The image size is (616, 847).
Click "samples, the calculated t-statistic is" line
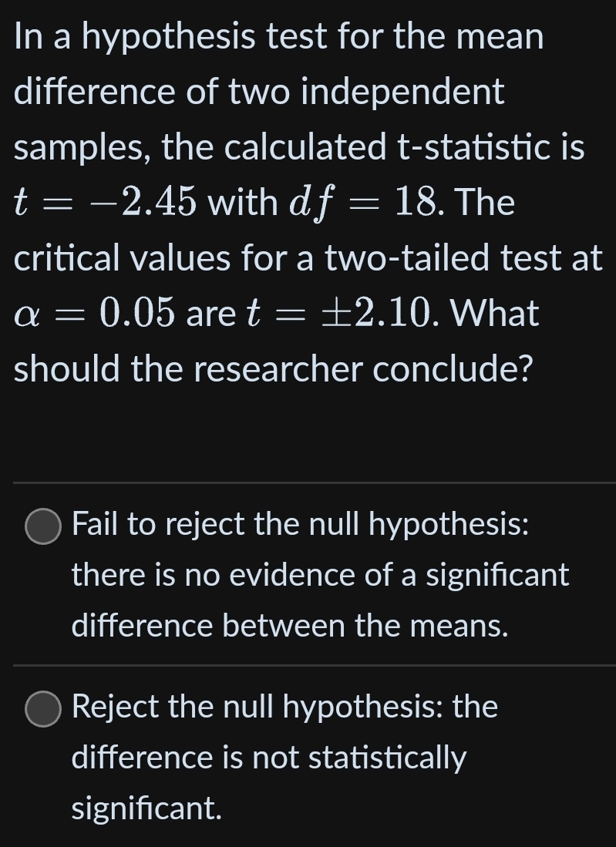pyautogui.click(x=299, y=147)
